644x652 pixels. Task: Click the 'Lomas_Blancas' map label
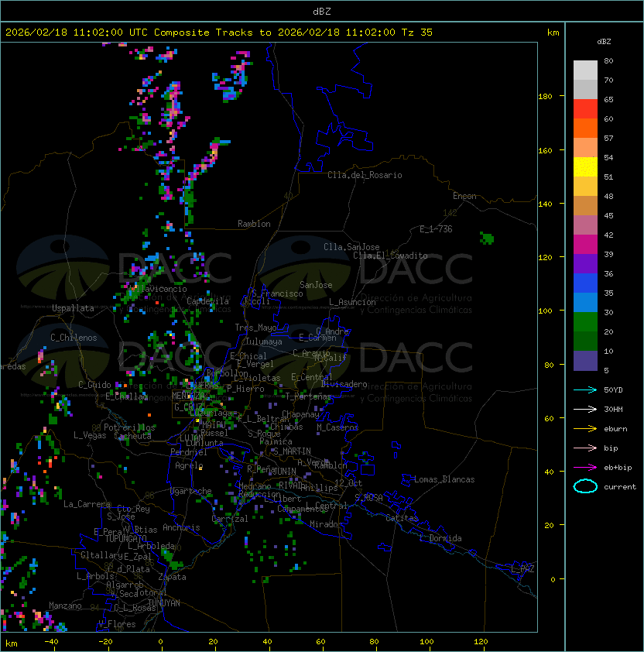[x=444, y=479]
